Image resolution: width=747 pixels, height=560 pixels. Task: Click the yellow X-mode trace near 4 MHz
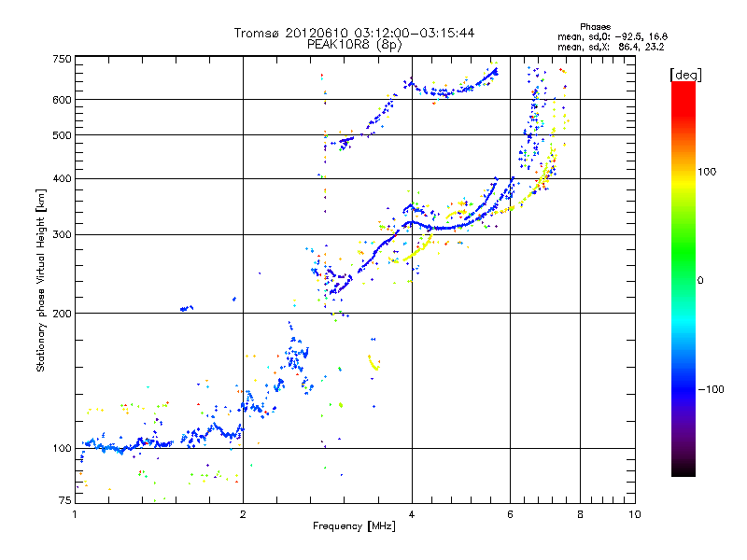(x=417, y=248)
